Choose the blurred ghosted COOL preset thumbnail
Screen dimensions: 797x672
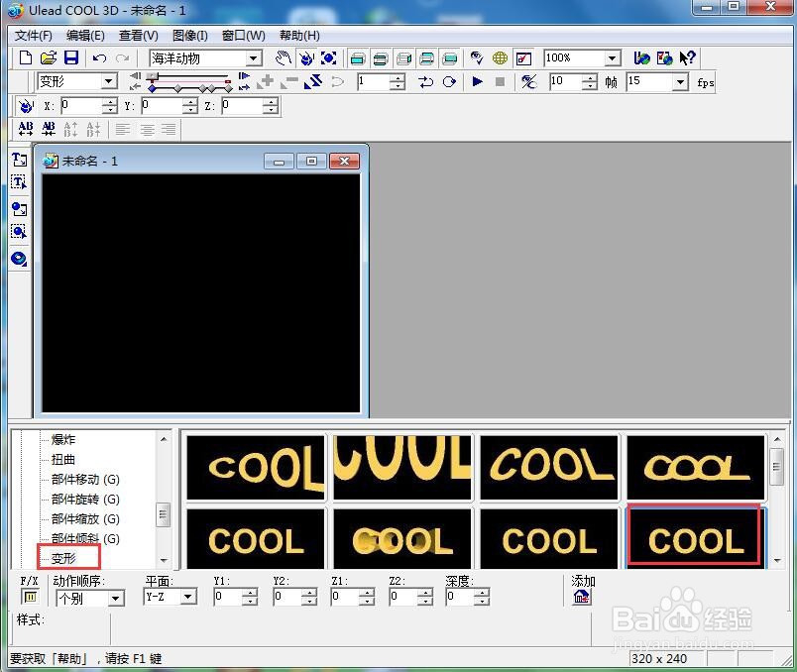point(402,539)
